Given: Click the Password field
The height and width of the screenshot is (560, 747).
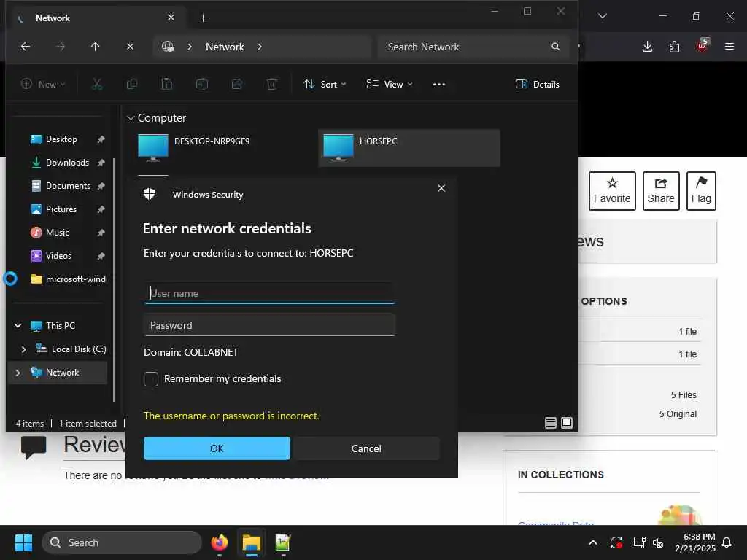Looking at the screenshot, I should (269, 325).
